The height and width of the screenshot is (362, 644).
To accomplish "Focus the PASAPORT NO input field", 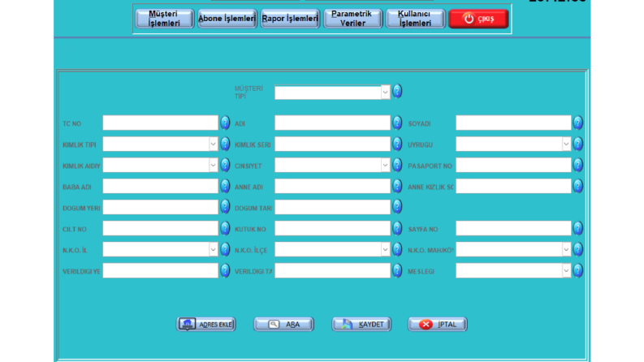I will (513, 166).
